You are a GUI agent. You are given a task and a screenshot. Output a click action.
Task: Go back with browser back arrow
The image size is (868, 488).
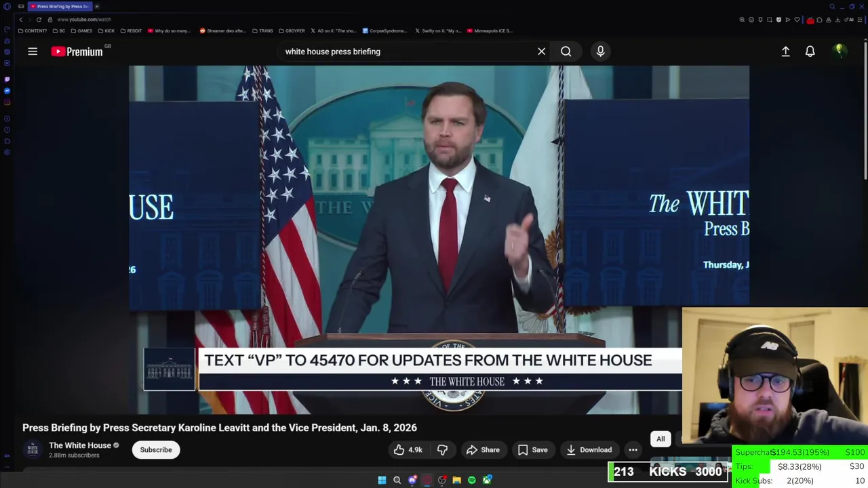pyautogui.click(x=20, y=20)
